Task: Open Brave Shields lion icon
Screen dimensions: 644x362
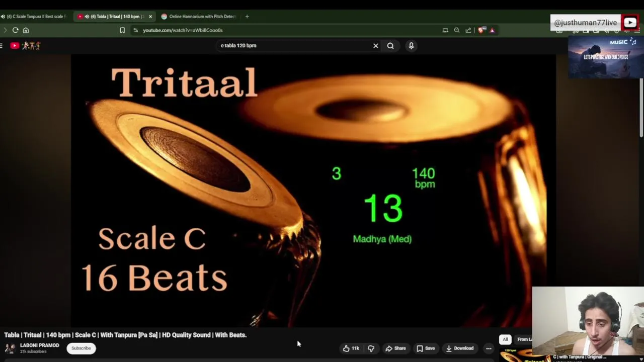Action: tap(481, 30)
